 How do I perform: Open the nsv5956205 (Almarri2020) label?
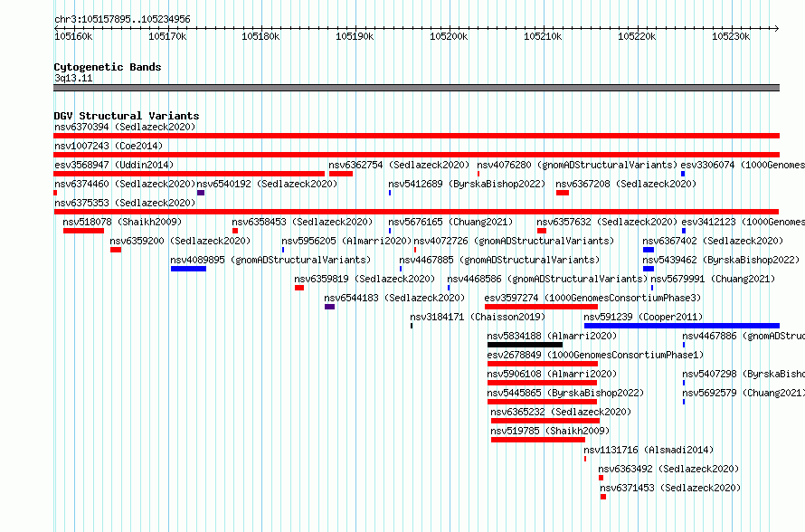346,241
